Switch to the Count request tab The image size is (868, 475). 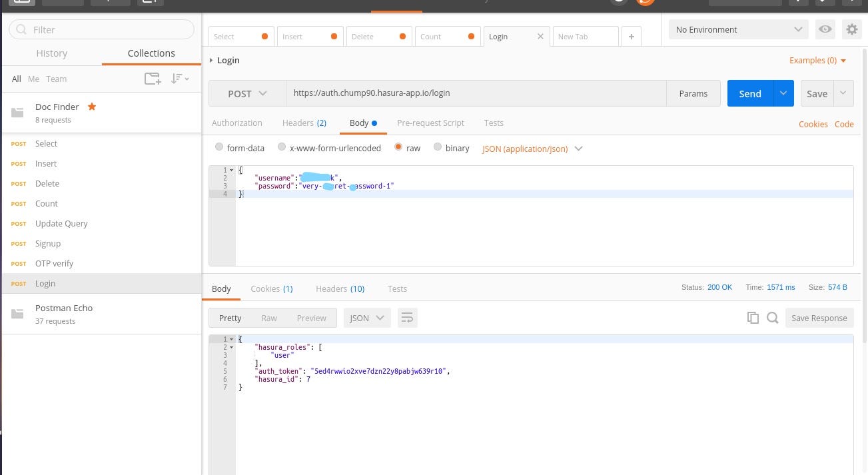(x=448, y=37)
